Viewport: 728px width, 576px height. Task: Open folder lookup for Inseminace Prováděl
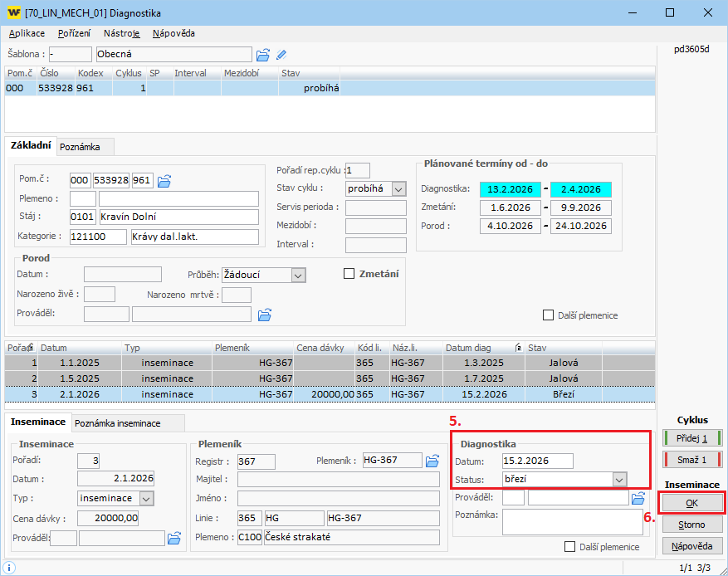(174, 539)
